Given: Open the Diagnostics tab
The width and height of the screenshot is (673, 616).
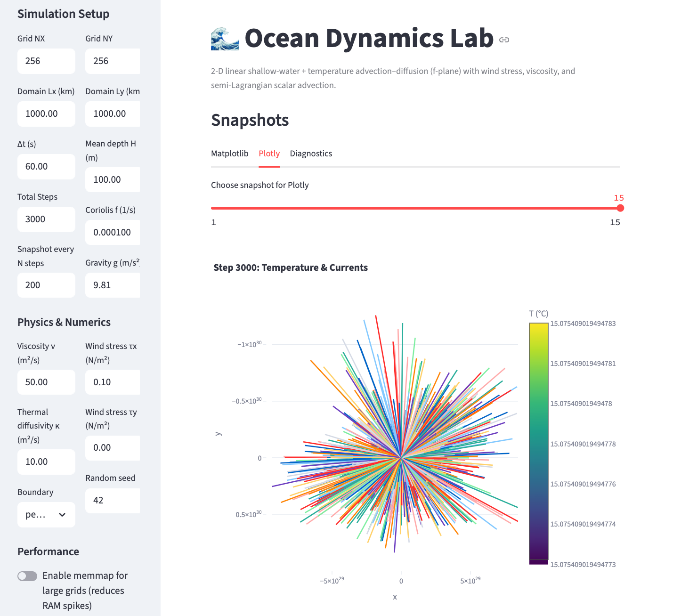Looking at the screenshot, I should (311, 154).
